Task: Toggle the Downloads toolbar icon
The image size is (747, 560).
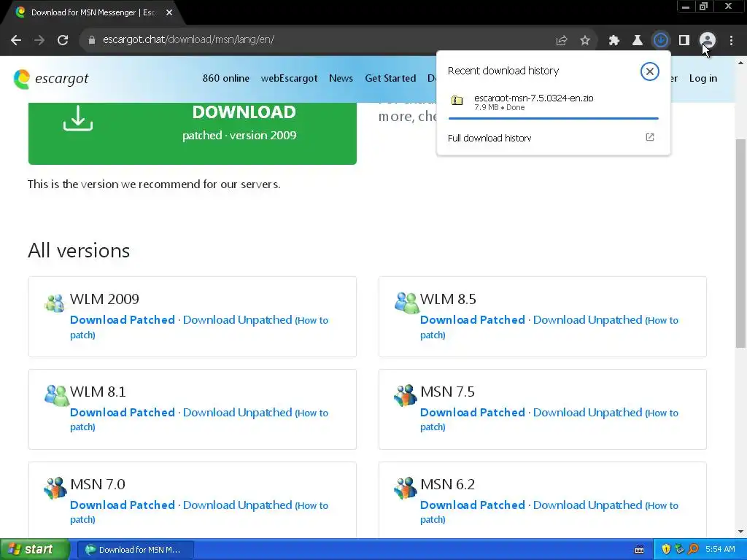Action: tap(661, 41)
